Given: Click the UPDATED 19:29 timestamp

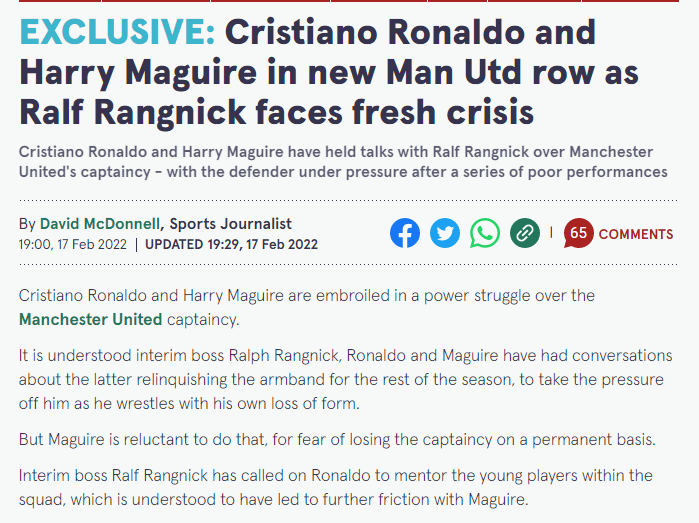Looking at the screenshot, I should point(231,244).
